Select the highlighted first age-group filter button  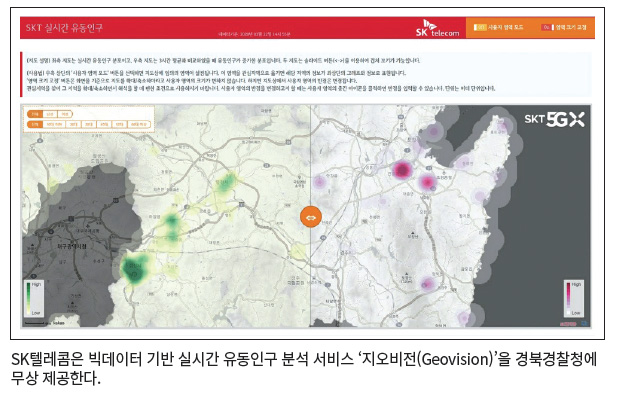[x=35, y=124]
